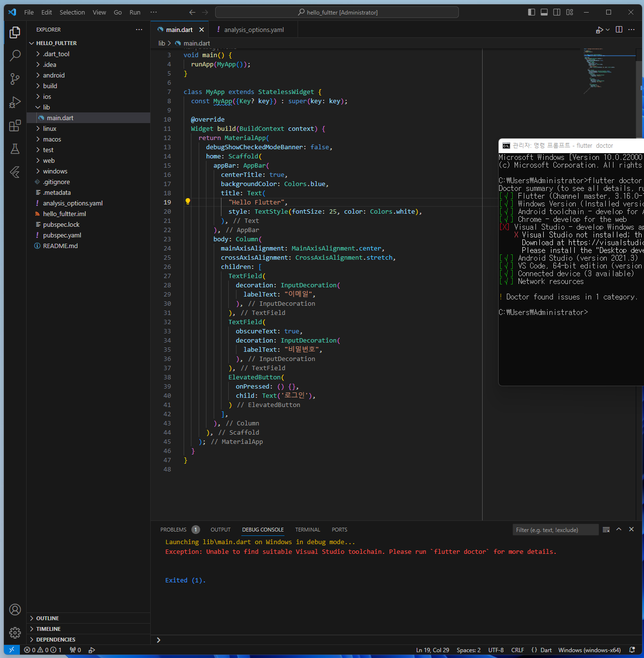Open the Run and Debug view
The height and width of the screenshot is (658, 644).
click(15, 102)
